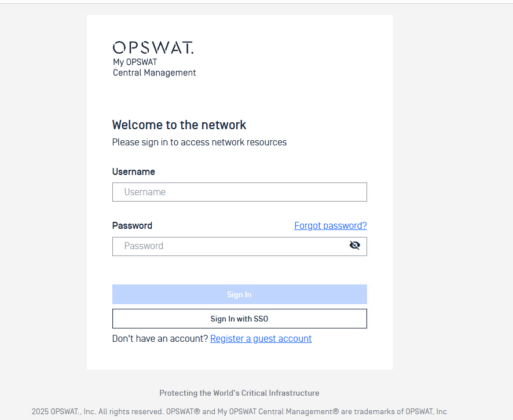Click the Don't have an account? text
513x420 pixels.
pos(160,339)
